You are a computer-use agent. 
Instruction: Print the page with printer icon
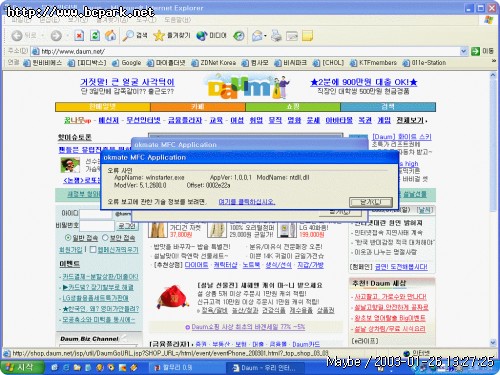(276, 36)
